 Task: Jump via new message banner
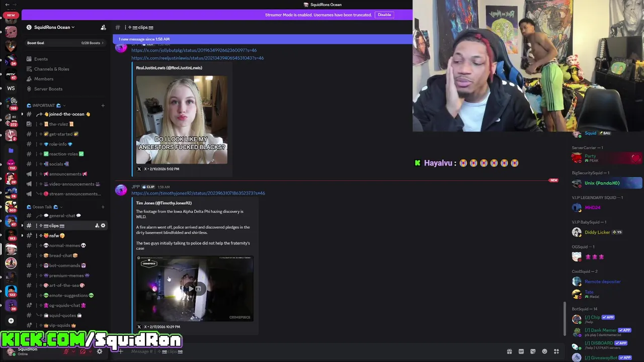262,39
